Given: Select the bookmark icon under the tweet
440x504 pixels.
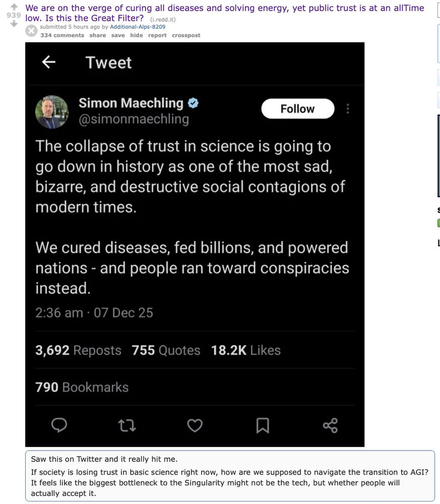Looking at the screenshot, I should click(262, 425).
